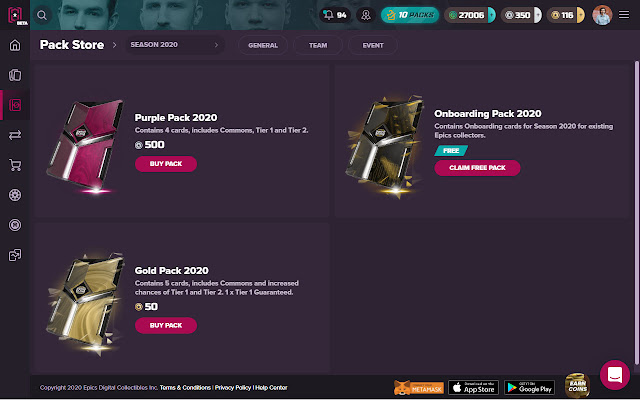Buy the Gold Pack 2020

point(165,325)
